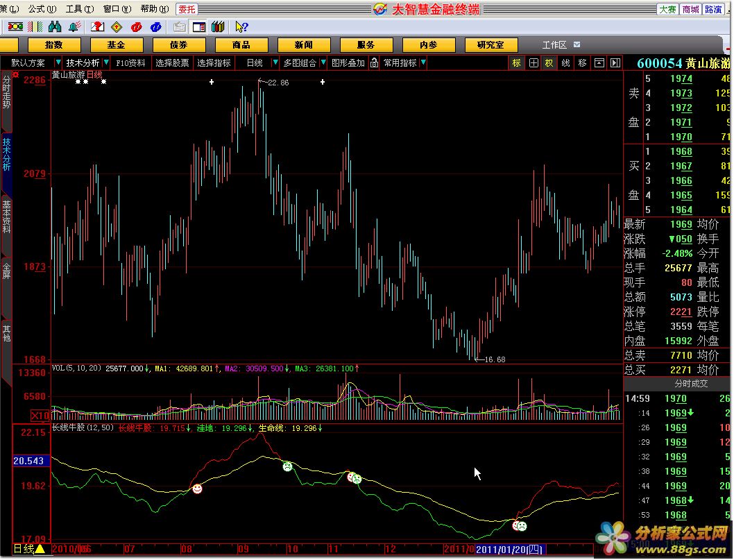Click the lock icon beside 图形叠加
The height and width of the screenshot is (560, 734).
[374, 62]
